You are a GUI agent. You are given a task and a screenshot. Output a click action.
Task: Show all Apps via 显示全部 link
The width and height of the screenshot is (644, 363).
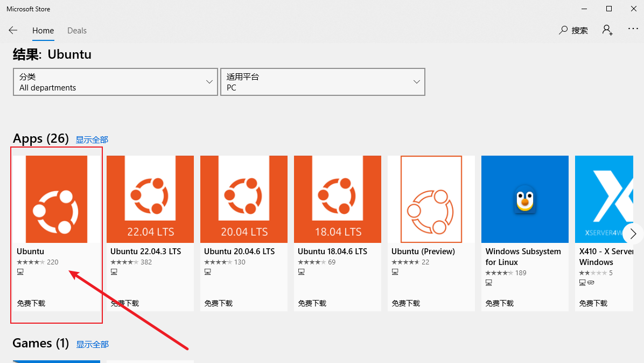92,139
